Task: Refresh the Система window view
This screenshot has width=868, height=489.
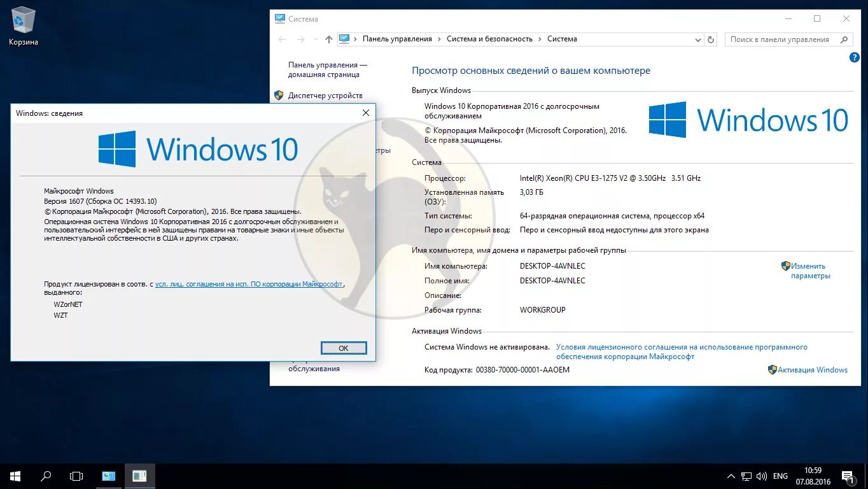Action: 711,39
